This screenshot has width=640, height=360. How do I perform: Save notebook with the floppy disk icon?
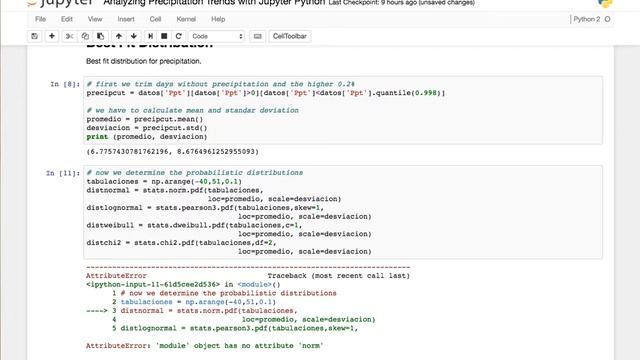pyautogui.click(x=35, y=36)
